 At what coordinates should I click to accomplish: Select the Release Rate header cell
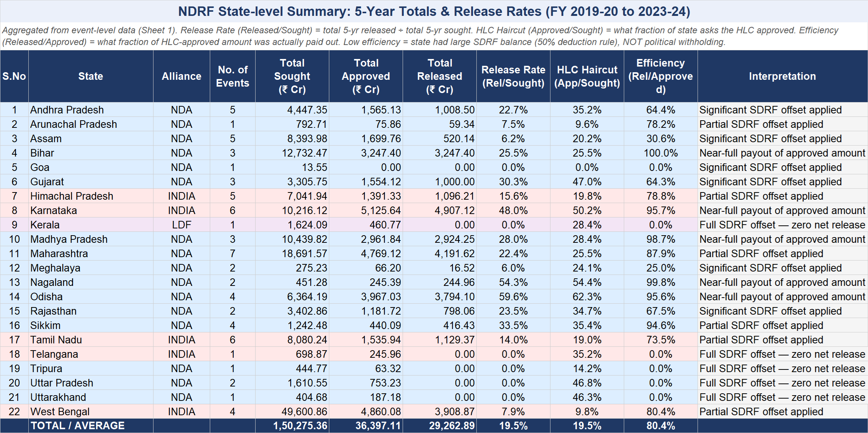pyautogui.click(x=513, y=76)
